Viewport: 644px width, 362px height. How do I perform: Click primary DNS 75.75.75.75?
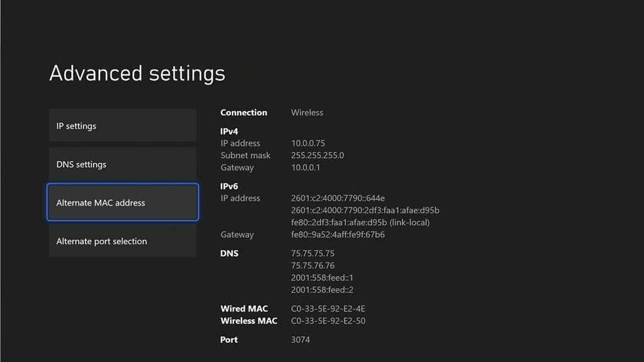313,253
